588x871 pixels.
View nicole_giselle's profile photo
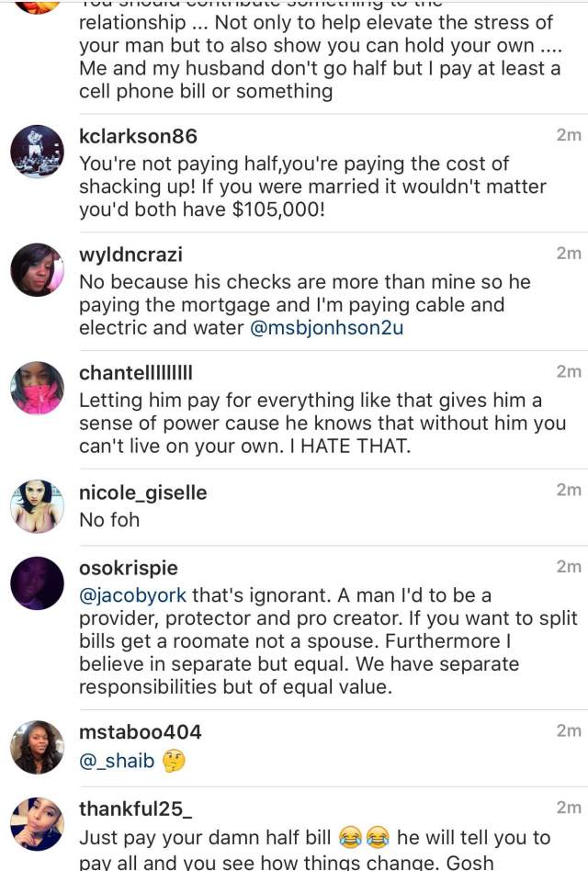(37, 506)
